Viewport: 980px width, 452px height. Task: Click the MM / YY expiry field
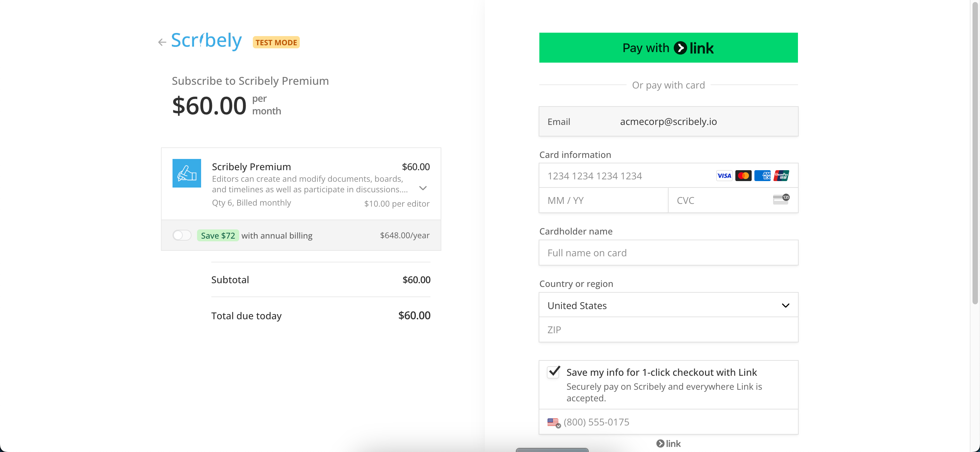coord(603,200)
